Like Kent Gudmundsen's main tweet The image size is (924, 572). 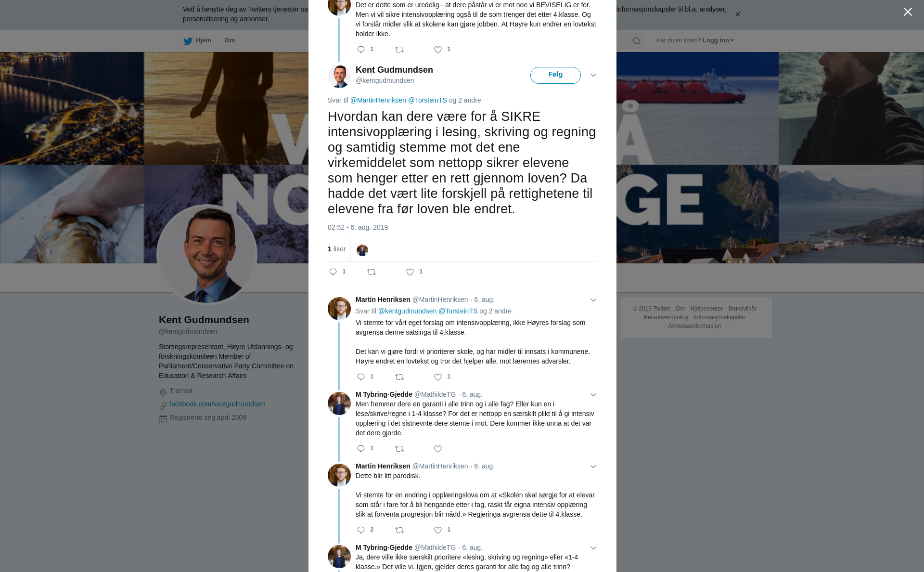[410, 272]
